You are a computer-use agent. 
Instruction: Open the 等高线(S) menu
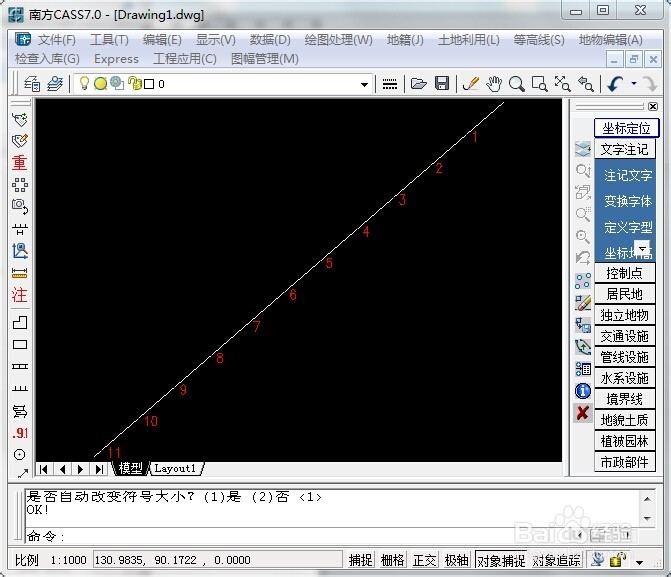click(x=539, y=40)
